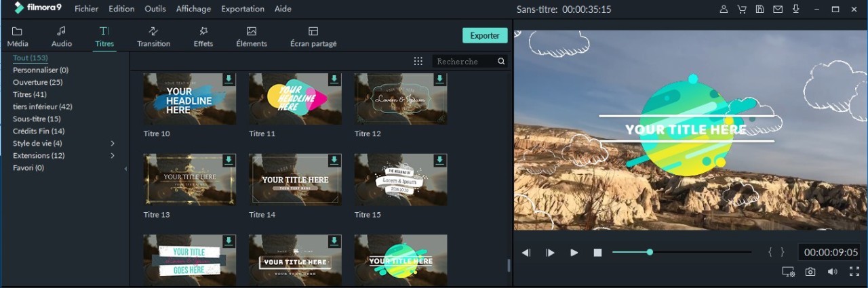868x288 pixels.
Task: Select the green circle title thumbnail in the bottom row
Action: (x=401, y=260)
